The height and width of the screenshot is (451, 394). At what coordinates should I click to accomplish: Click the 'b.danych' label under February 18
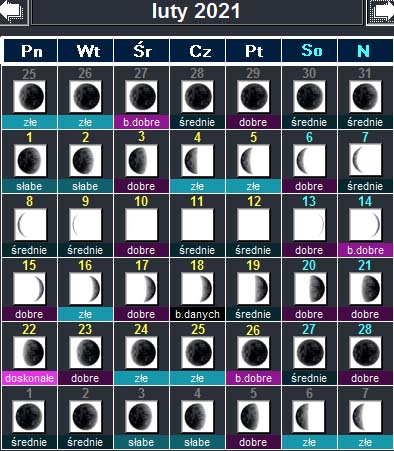pos(198,314)
